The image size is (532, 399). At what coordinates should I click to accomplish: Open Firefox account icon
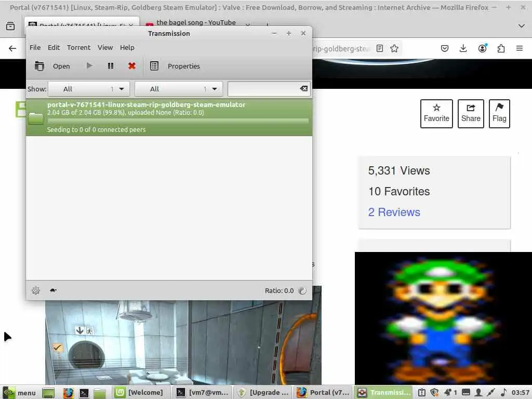pyautogui.click(x=482, y=48)
